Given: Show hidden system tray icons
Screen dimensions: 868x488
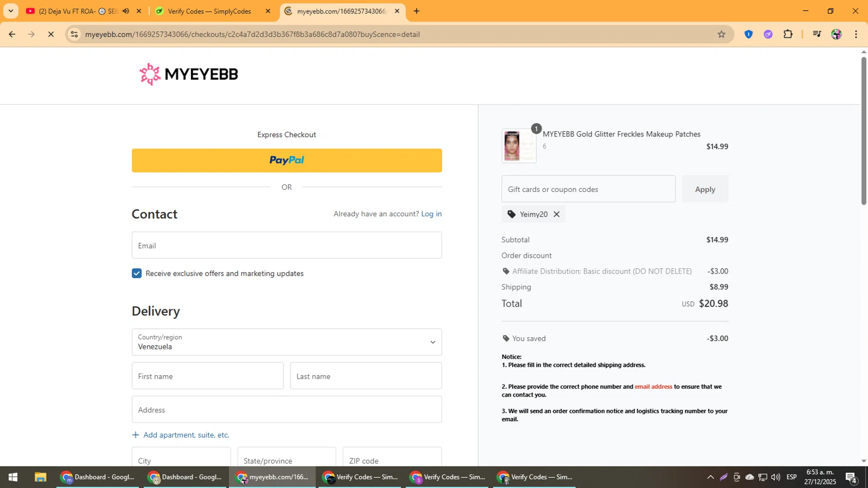Looking at the screenshot, I should (x=710, y=477).
